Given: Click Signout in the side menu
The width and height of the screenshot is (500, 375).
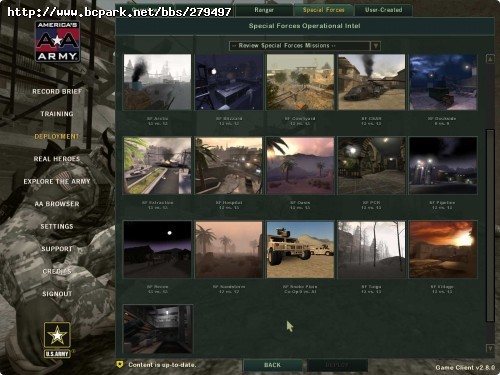Looking at the screenshot, I should 57,294.
